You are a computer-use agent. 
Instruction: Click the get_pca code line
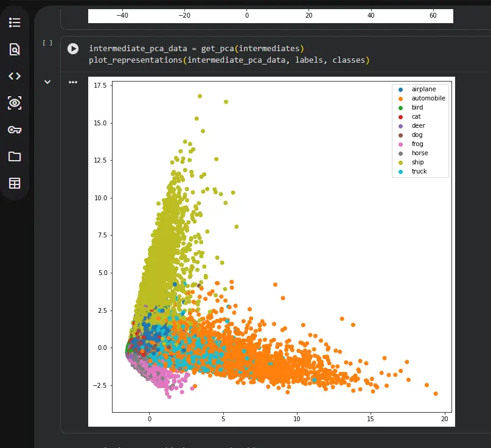click(197, 49)
